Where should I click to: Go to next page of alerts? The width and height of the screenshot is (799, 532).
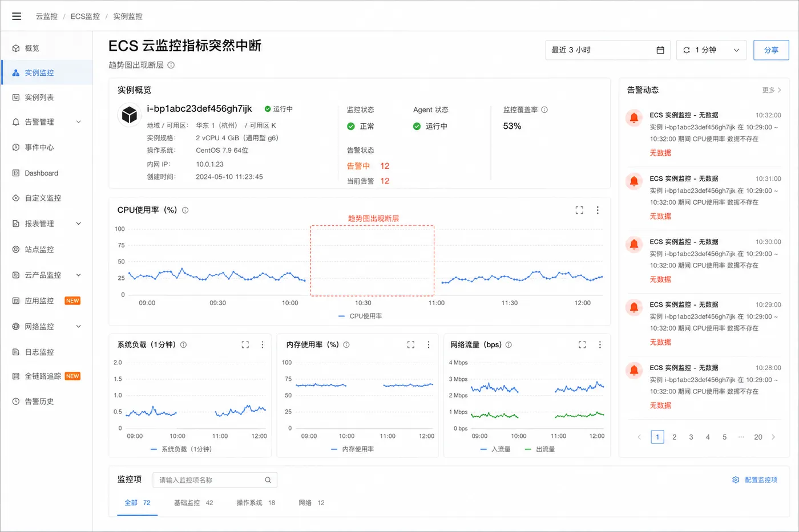(x=773, y=437)
